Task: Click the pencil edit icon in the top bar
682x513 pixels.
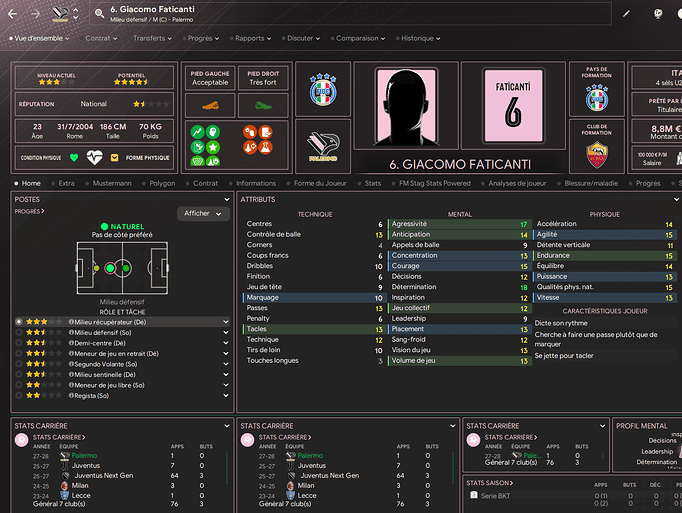Action: click(626, 14)
